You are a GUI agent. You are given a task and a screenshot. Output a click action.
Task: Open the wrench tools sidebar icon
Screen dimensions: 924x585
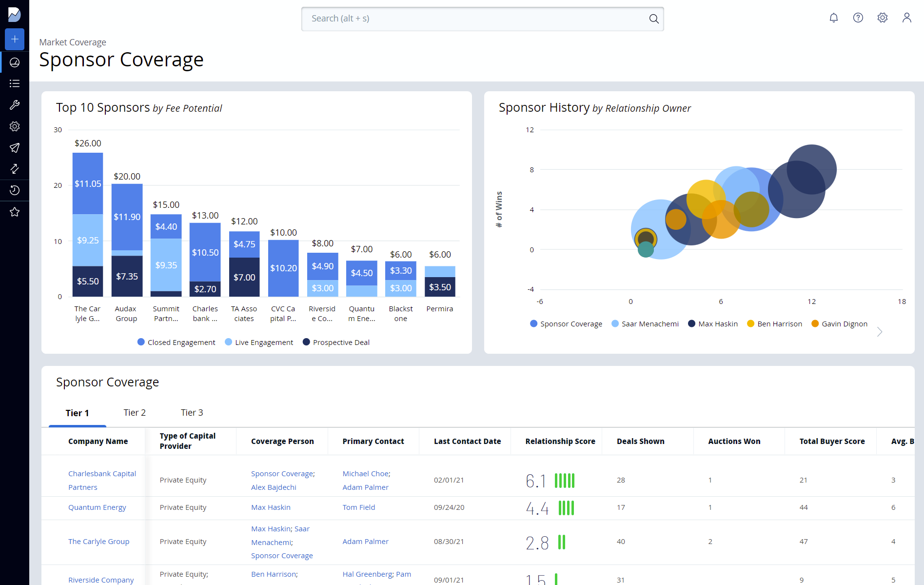tap(15, 105)
